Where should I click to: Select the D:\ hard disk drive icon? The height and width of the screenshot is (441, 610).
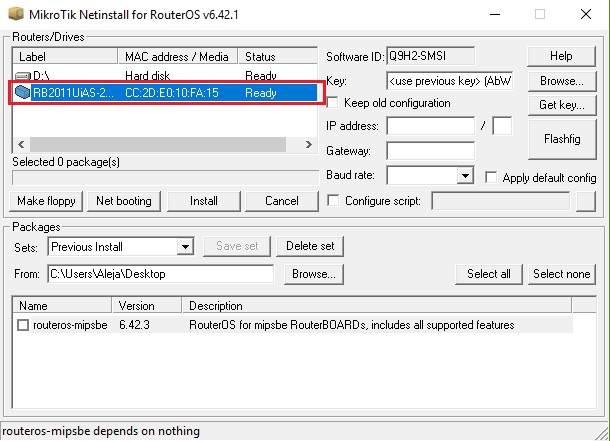click(x=23, y=75)
